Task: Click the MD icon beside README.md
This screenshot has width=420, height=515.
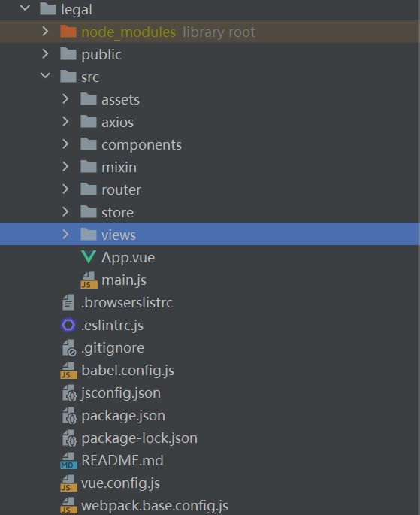Action: click(69, 460)
